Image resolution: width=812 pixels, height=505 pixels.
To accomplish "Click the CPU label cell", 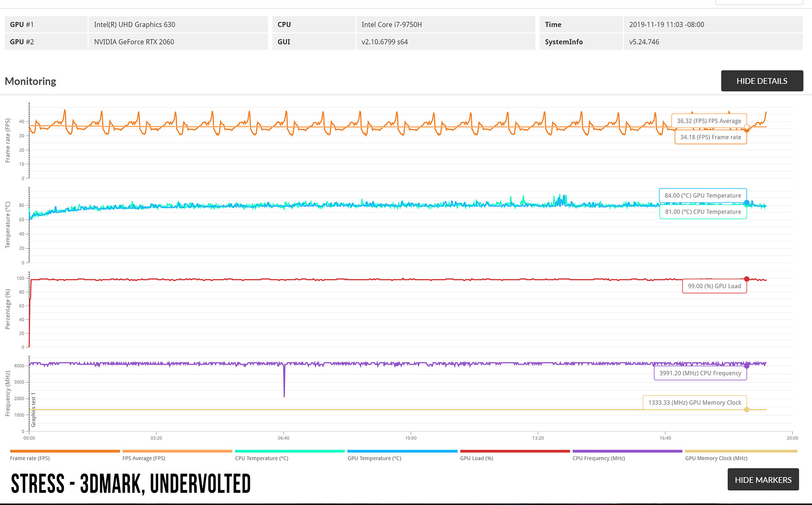I will [314, 25].
